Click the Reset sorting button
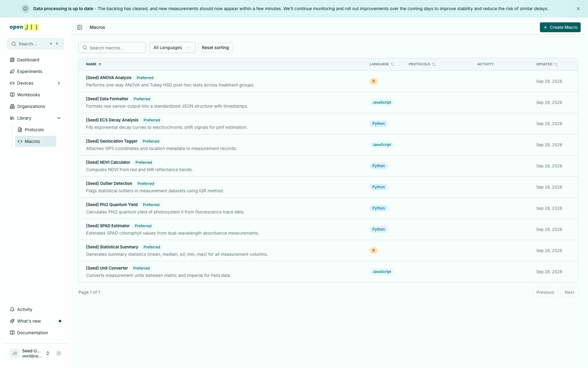The height and width of the screenshot is (368, 588). coord(215,48)
